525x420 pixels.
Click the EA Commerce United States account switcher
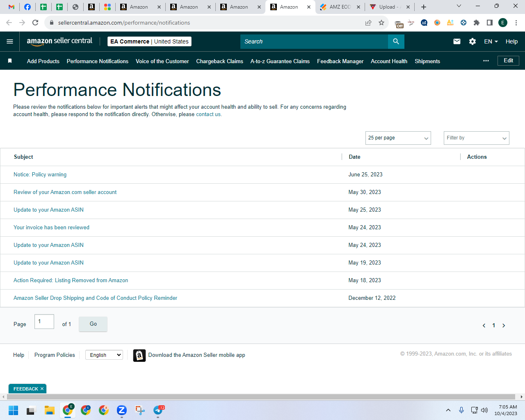tap(149, 41)
